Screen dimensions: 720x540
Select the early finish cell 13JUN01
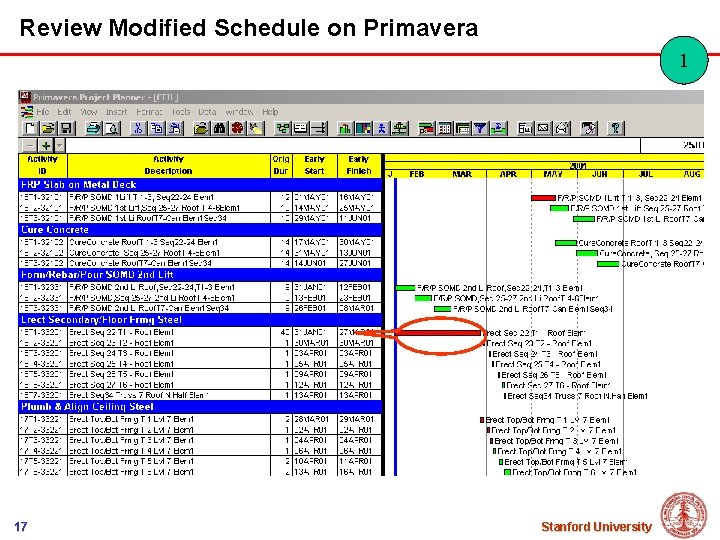(359, 253)
